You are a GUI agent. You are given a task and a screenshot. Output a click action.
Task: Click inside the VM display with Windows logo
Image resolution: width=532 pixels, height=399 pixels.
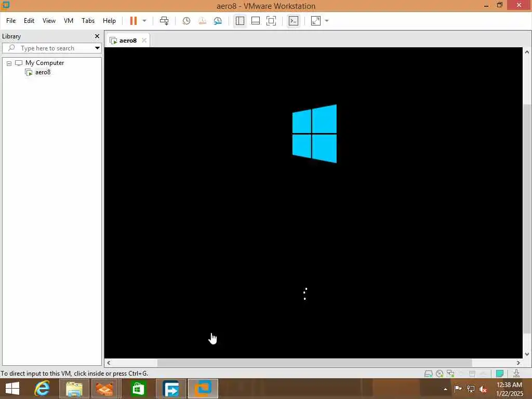tap(313, 203)
